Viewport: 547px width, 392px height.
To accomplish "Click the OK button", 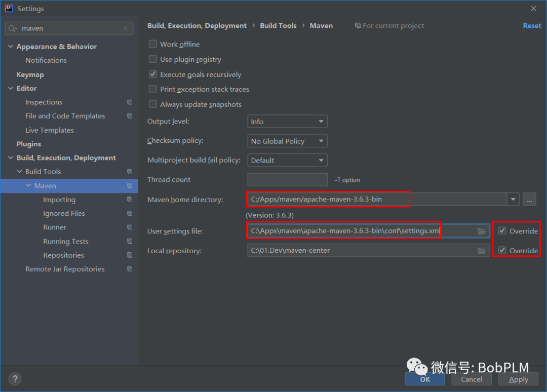I will [425, 379].
